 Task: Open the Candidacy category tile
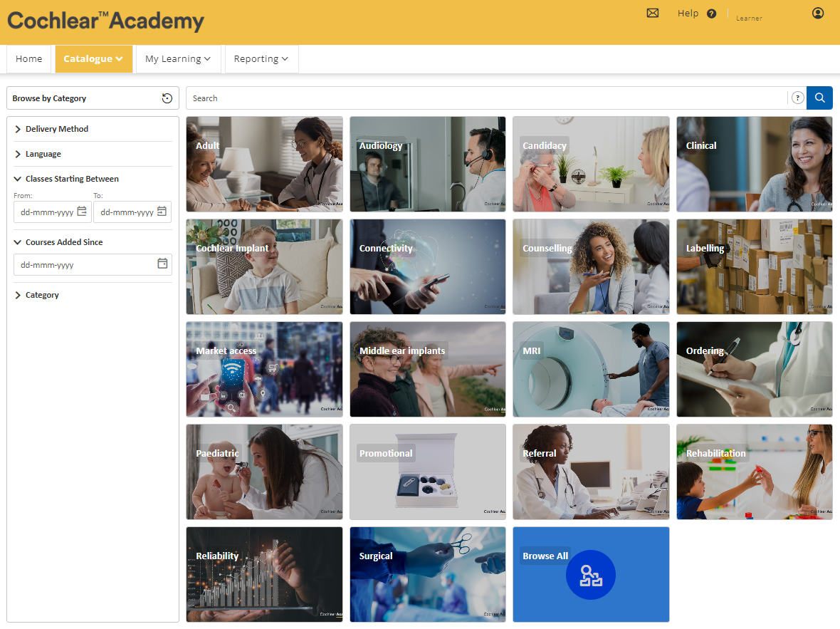tap(591, 164)
